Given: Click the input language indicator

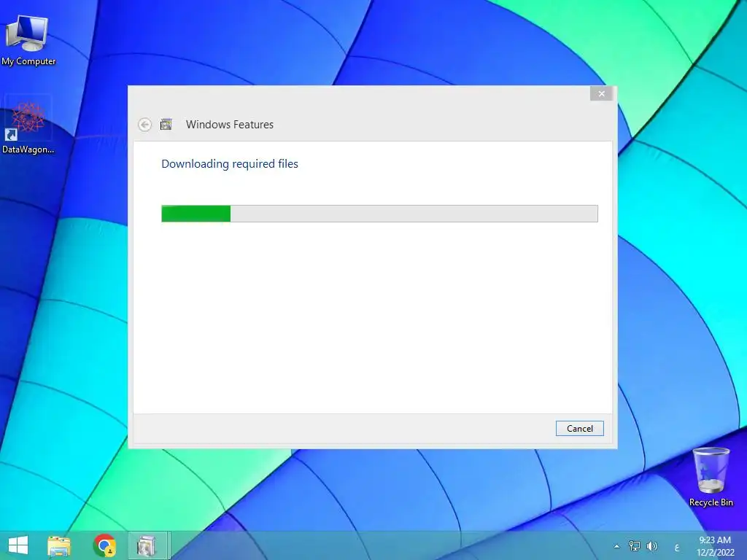Looking at the screenshot, I should (x=676, y=548).
